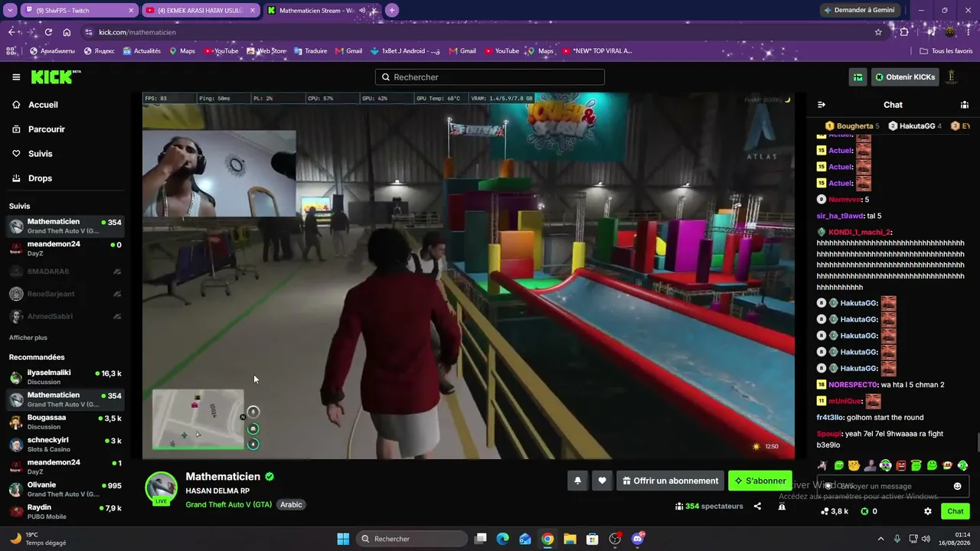The image size is (980, 551).
Task: Open the Kick leaderboard icon beside Obtenir KICKs
Action: [858, 77]
